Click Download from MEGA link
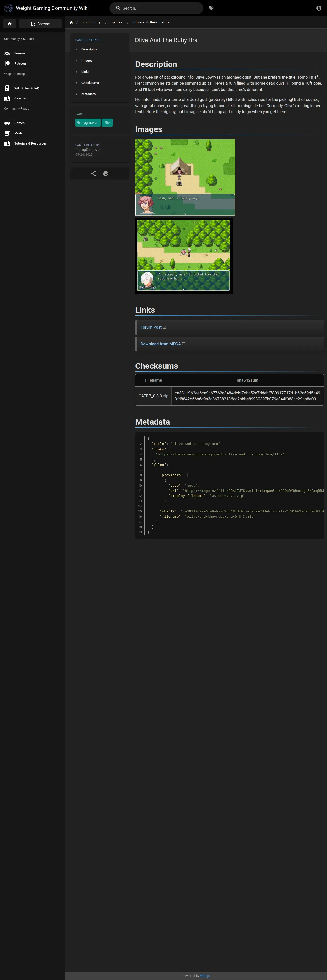 [161, 344]
